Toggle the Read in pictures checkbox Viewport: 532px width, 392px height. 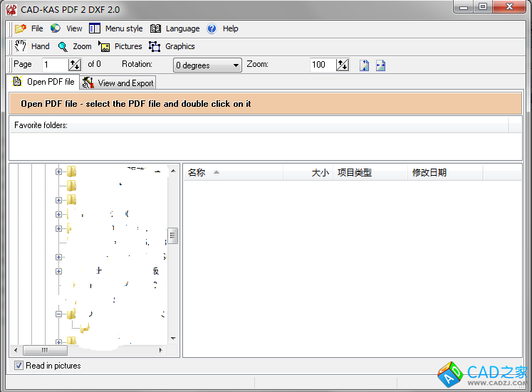pos(19,366)
